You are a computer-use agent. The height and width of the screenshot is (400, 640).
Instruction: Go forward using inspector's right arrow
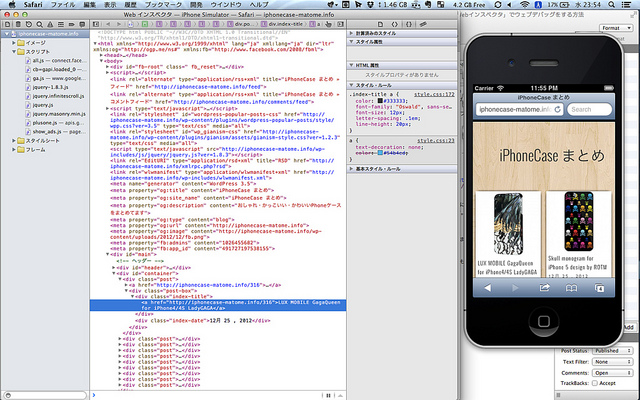coord(119,24)
